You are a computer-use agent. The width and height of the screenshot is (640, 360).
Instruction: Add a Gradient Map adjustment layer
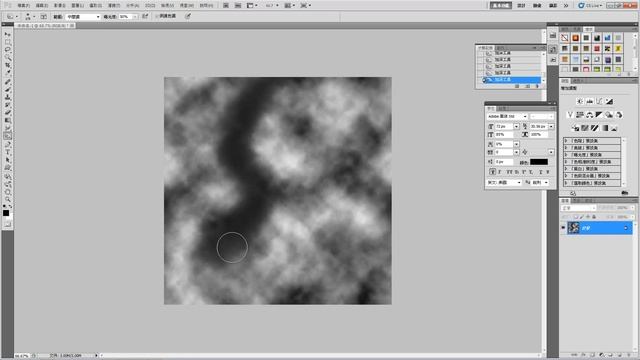click(x=604, y=128)
